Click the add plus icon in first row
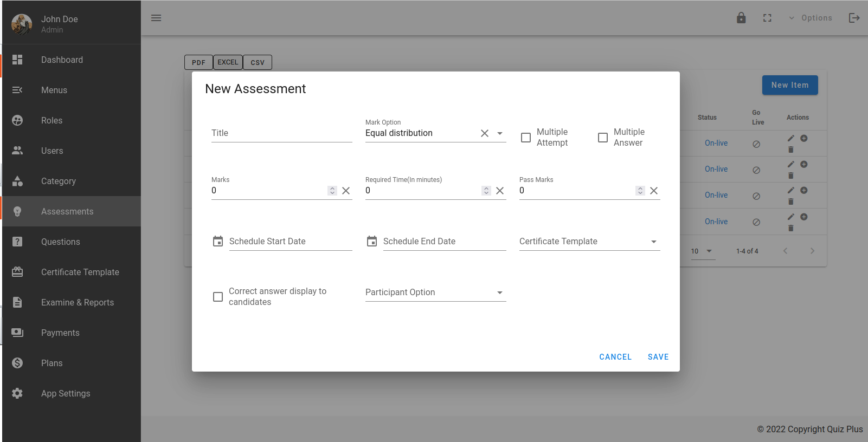This screenshot has height=442, width=868. point(804,138)
